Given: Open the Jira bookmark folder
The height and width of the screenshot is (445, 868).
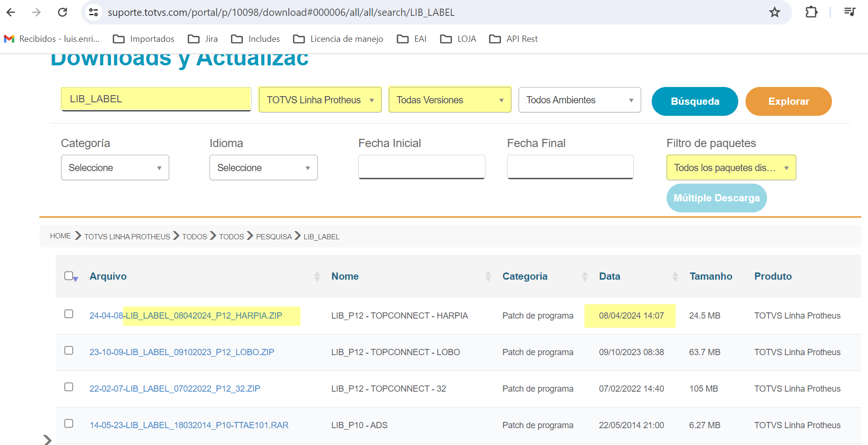Looking at the screenshot, I should coord(203,39).
